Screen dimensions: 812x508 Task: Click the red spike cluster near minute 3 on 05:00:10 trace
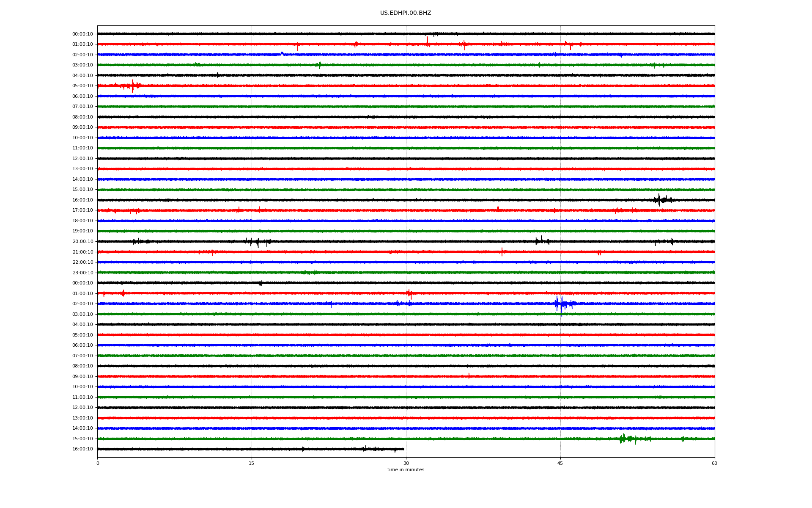(x=132, y=86)
